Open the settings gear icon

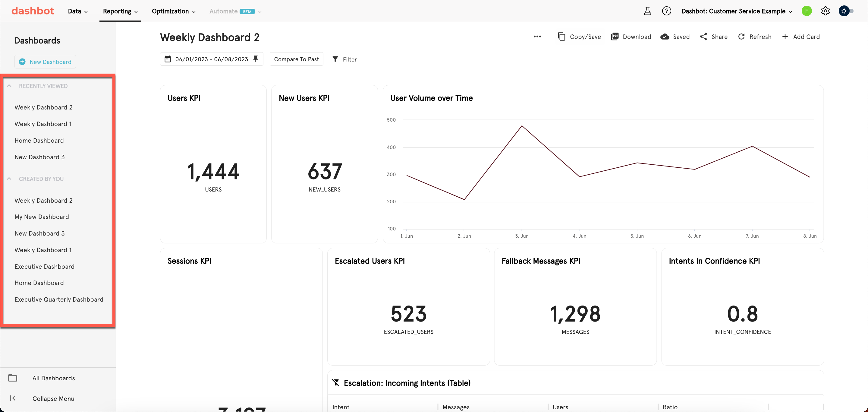pos(825,11)
